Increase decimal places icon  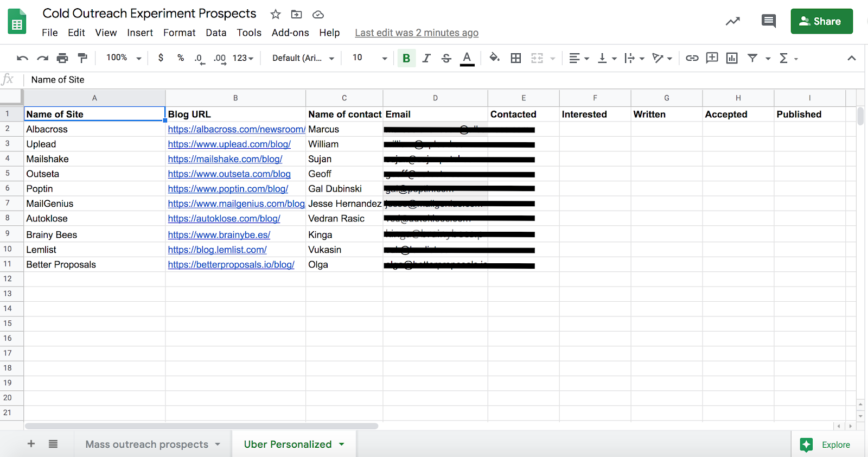(220, 58)
